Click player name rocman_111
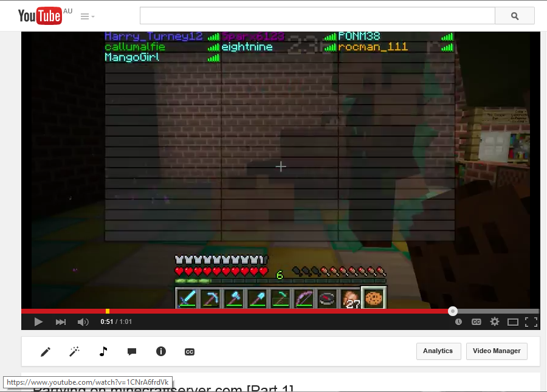547x392 pixels. (373, 47)
